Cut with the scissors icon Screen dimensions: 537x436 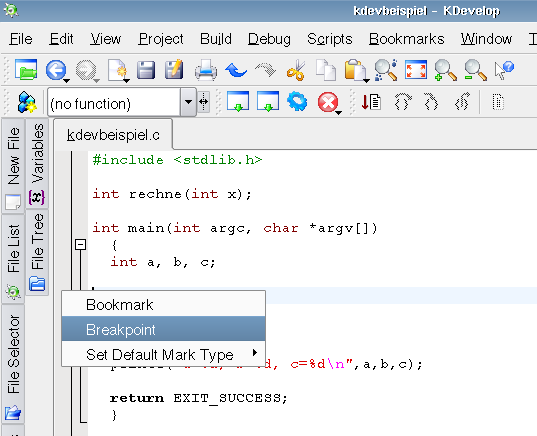(296, 70)
